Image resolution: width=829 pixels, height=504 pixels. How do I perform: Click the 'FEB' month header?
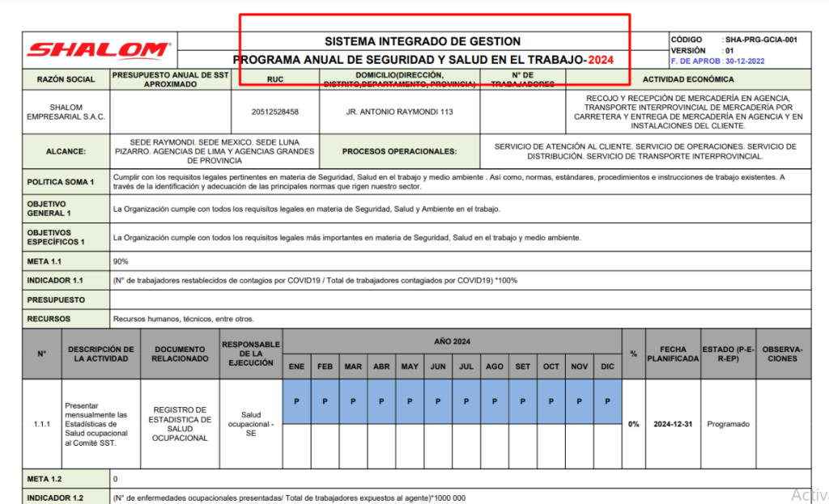tap(325, 366)
